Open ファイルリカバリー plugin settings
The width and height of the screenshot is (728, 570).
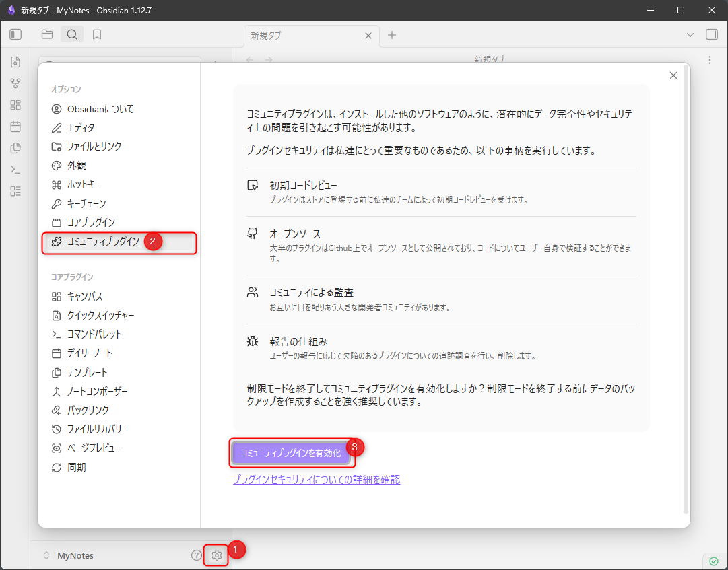[x=120, y=429]
